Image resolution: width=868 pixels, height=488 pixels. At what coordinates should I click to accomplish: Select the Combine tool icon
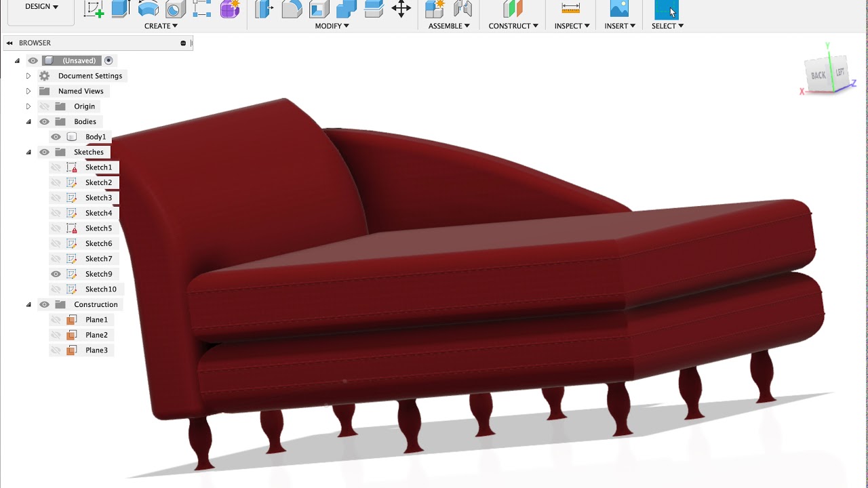click(347, 9)
